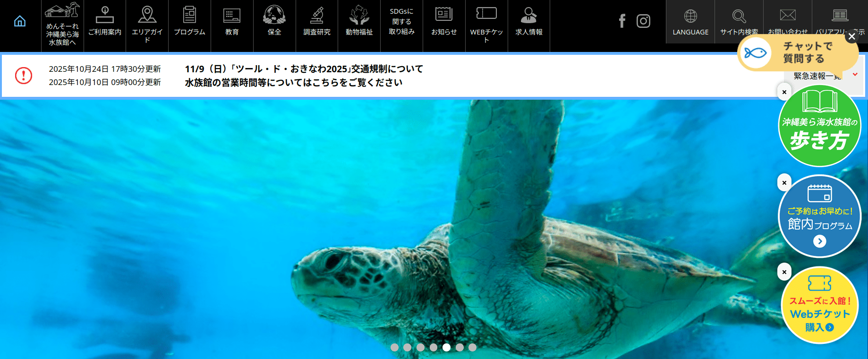Close the chat popup bubble
The height and width of the screenshot is (359, 868).
[851, 36]
